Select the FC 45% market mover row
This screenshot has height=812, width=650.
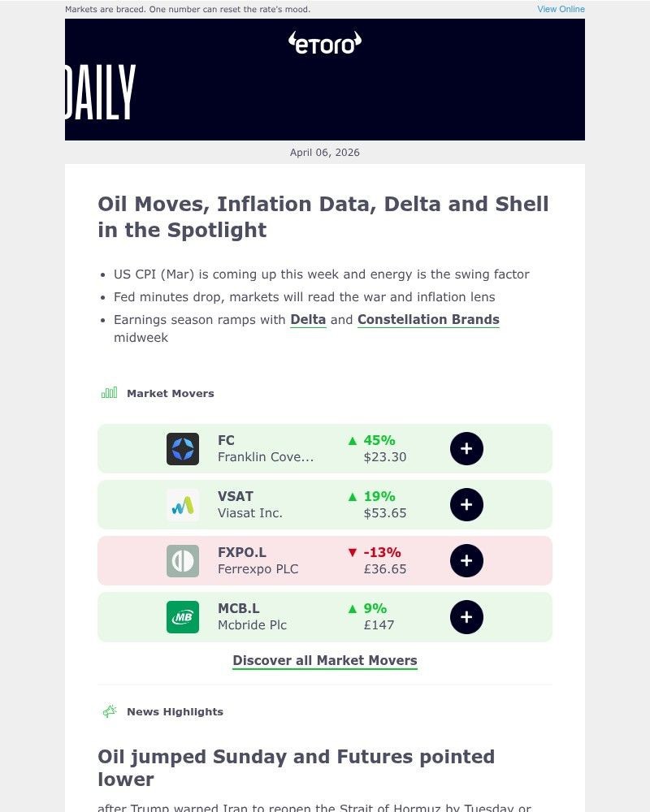pos(324,448)
